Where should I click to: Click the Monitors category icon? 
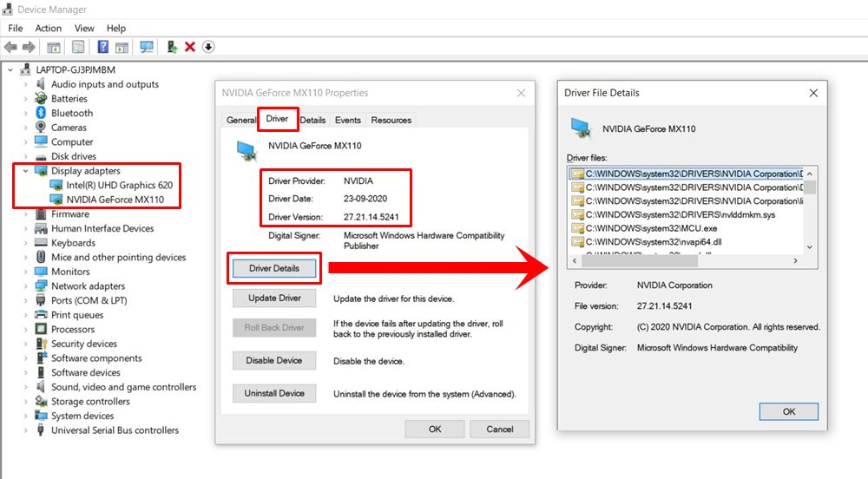click(x=41, y=271)
